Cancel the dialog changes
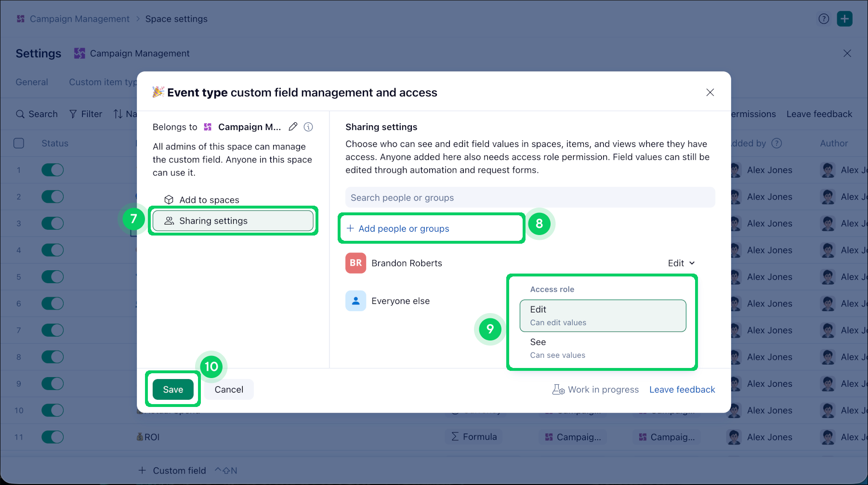The image size is (868, 485). [x=229, y=390]
